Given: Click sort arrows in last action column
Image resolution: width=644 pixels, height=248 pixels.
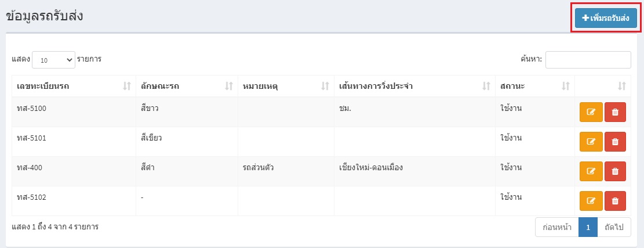Looking at the screenshot, I should click(x=622, y=86).
